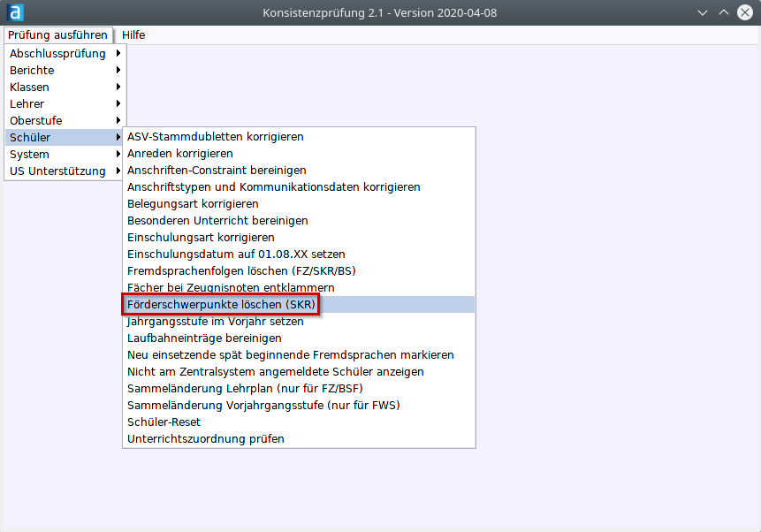The width and height of the screenshot is (761, 532).
Task: Expand the Abschlussprüfung submenu
Action: [x=65, y=53]
